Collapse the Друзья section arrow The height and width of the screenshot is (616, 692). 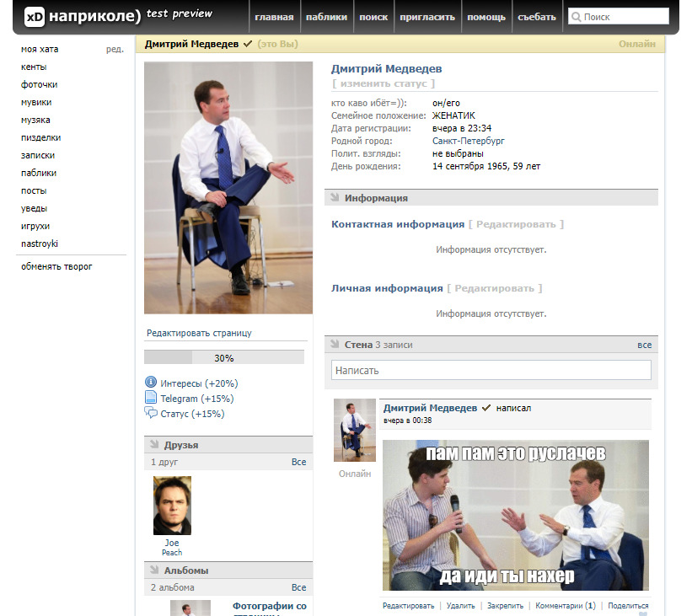(154, 445)
